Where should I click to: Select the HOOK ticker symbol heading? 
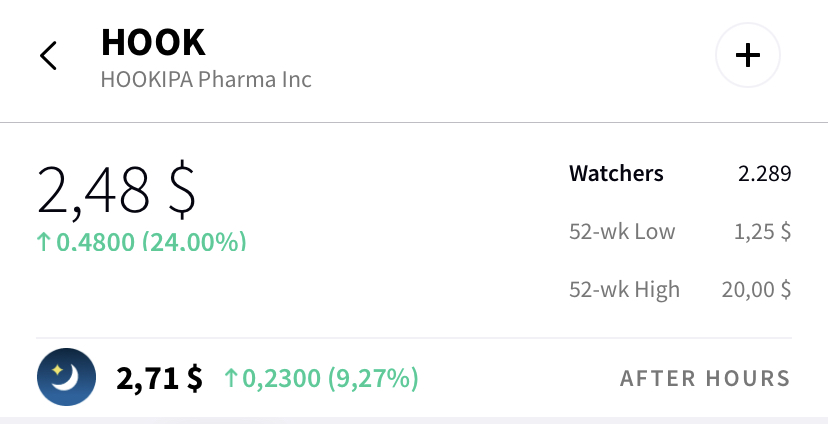(153, 42)
